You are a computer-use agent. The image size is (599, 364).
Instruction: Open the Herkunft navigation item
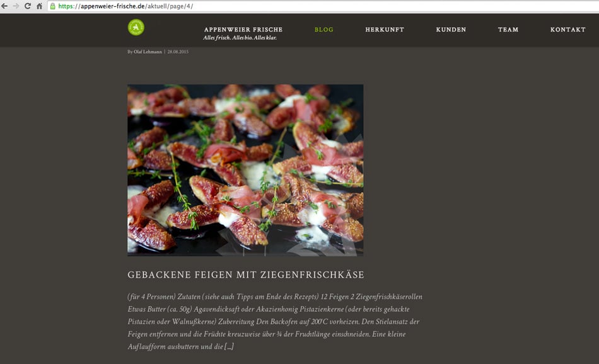(385, 30)
